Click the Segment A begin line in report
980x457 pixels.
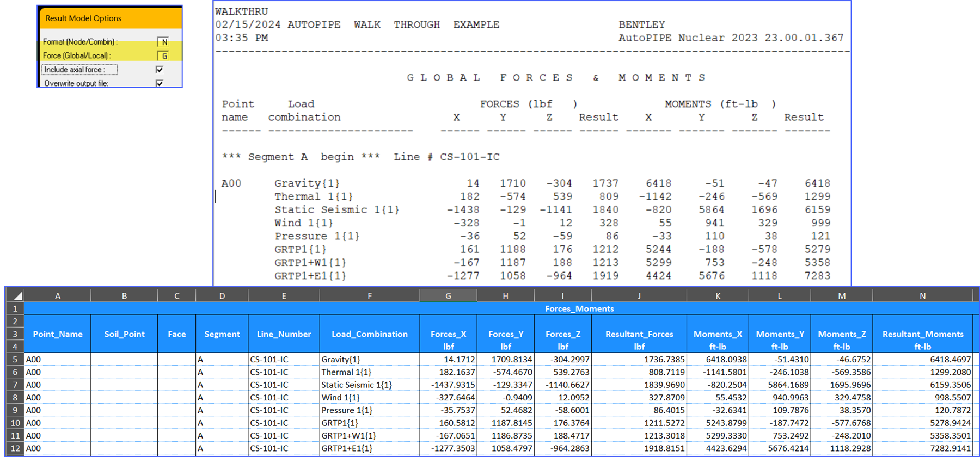coord(360,157)
